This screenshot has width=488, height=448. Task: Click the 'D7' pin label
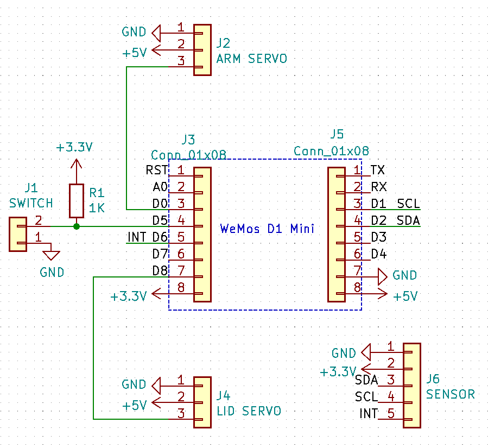[x=160, y=254]
